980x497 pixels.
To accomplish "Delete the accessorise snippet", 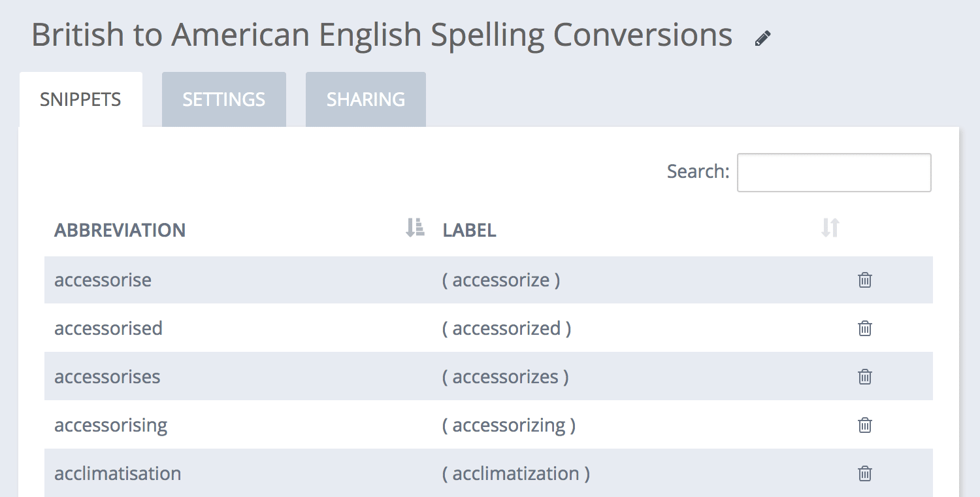I will [864, 280].
